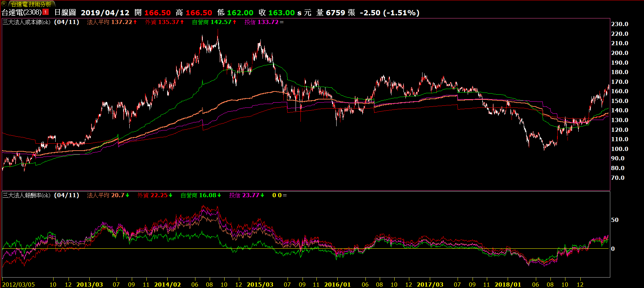The height and width of the screenshot is (288, 644).
Task: Click the 2014/02 date marker on time axis
Action: point(167,284)
